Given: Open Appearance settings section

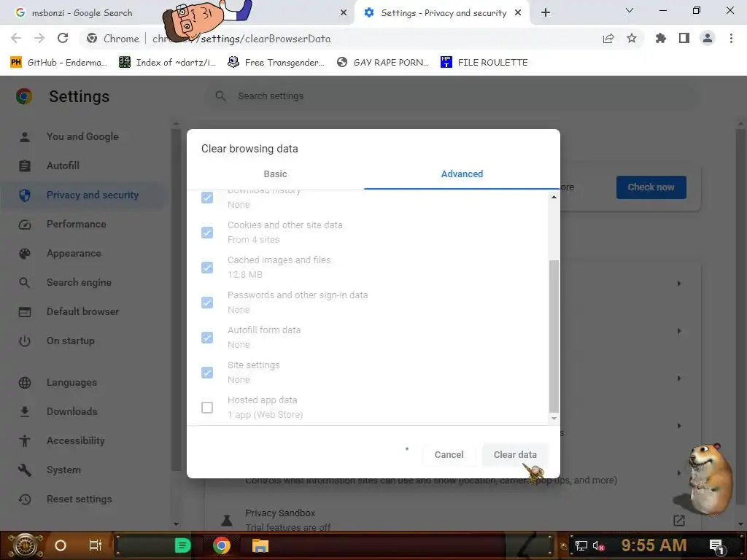Looking at the screenshot, I should click(x=74, y=253).
